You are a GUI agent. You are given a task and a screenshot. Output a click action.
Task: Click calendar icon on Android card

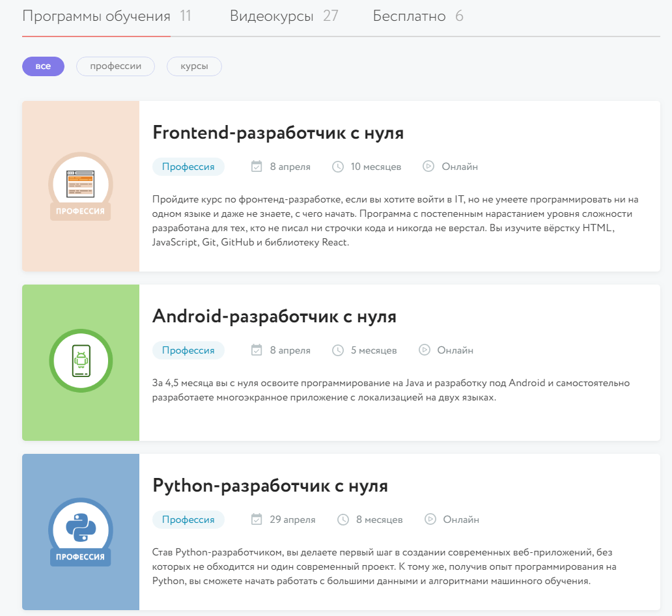(257, 350)
